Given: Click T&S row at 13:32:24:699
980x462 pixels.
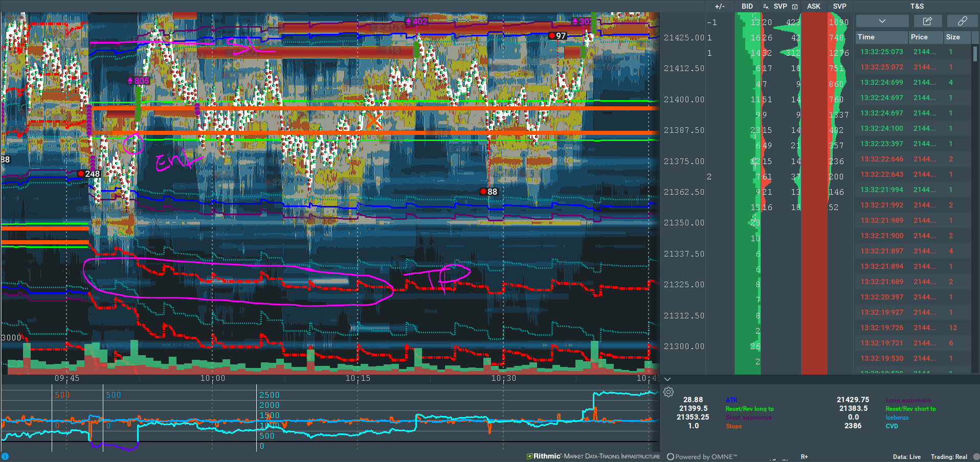Looking at the screenshot, I should coord(914,82).
